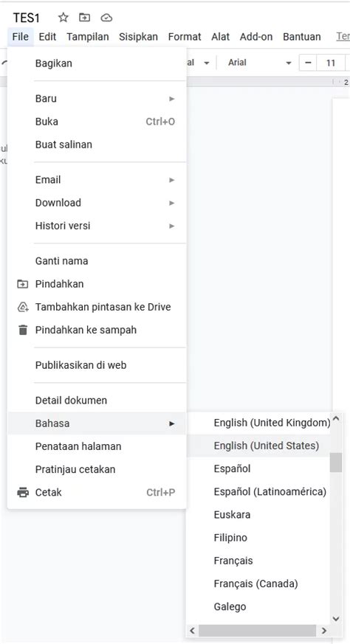350x644 pixels.
Task: Click the trash icon for Pindahkan ke sampah
Action: tap(23, 330)
